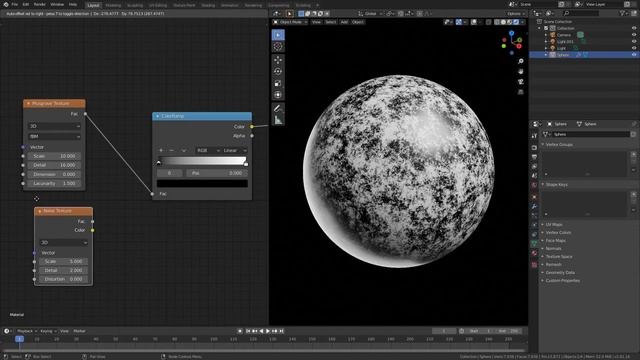Click the zoom magnifier icon in viewport
The width and height of the screenshot is (640, 360).
pyautogui.click(x=520, y=61)
